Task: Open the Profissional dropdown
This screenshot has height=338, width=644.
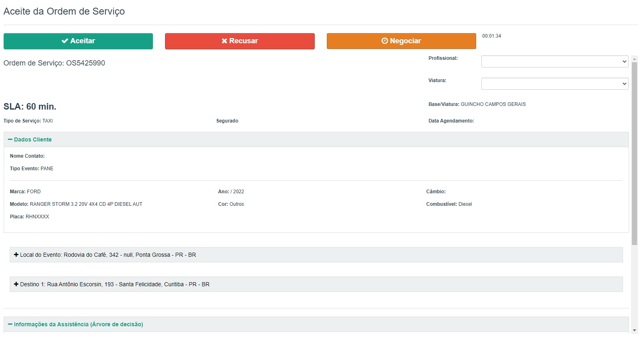Action: [x=554, y=61]
